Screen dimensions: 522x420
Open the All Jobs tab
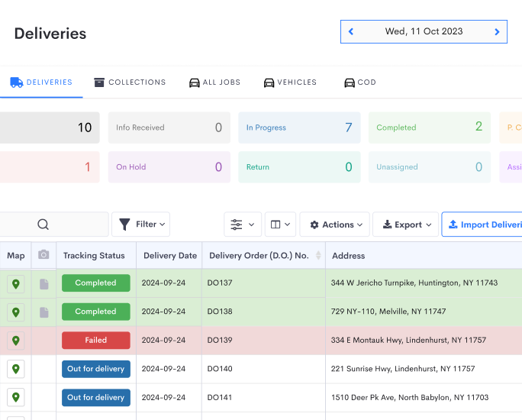pos(214,82)
